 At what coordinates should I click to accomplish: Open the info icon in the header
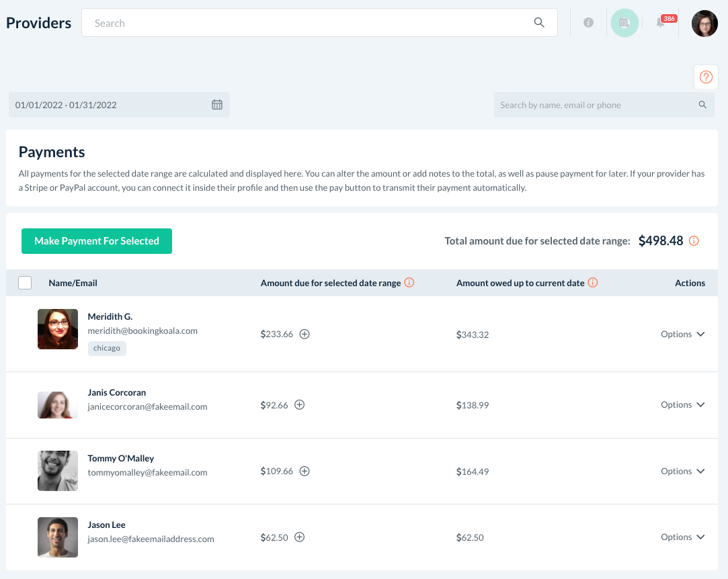click(x=588, y=23)
